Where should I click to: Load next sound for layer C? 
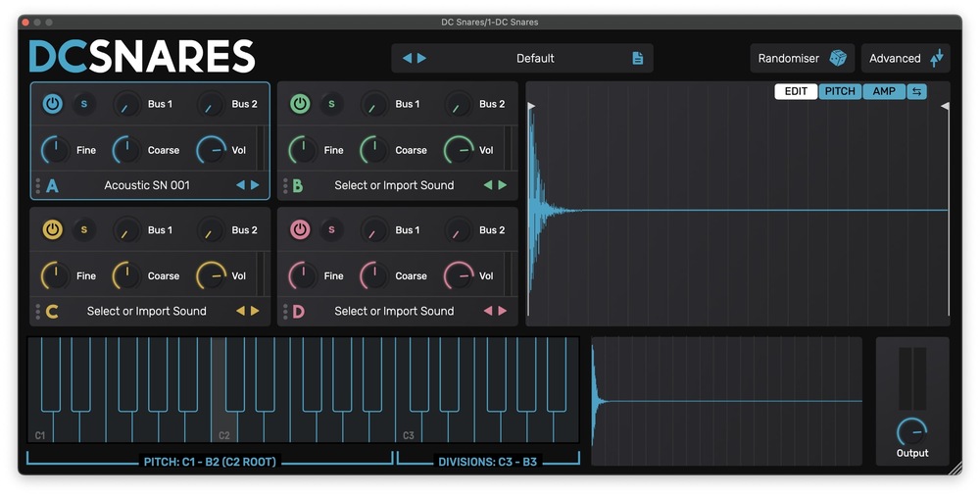[255, 311]
